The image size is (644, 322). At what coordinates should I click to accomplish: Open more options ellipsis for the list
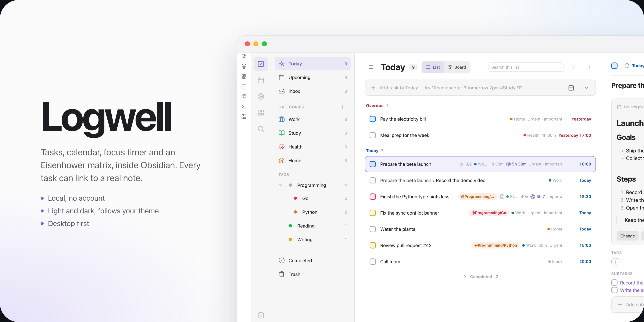(x=573, y=67)
